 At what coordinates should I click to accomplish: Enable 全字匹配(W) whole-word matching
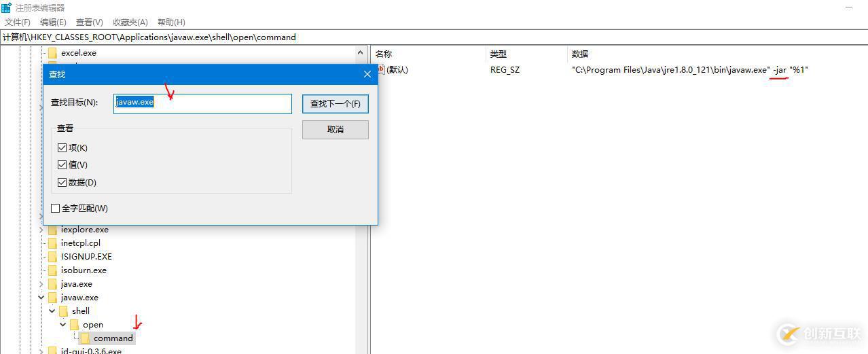(x=56, y=208)
